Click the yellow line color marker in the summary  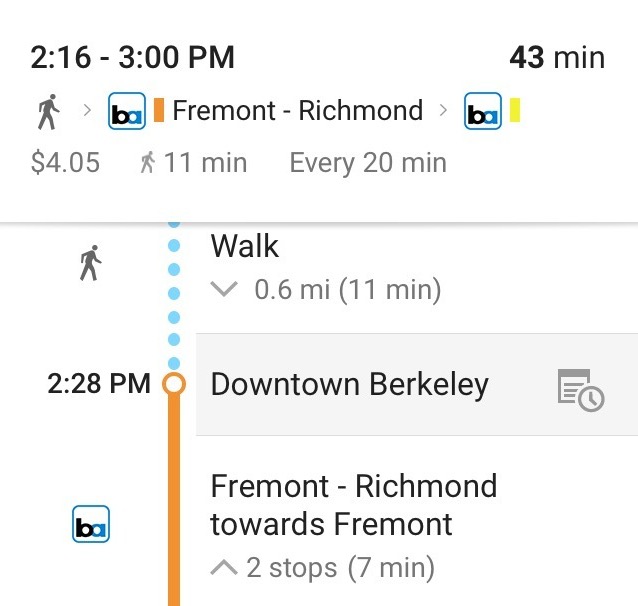(x=515, y=110)
